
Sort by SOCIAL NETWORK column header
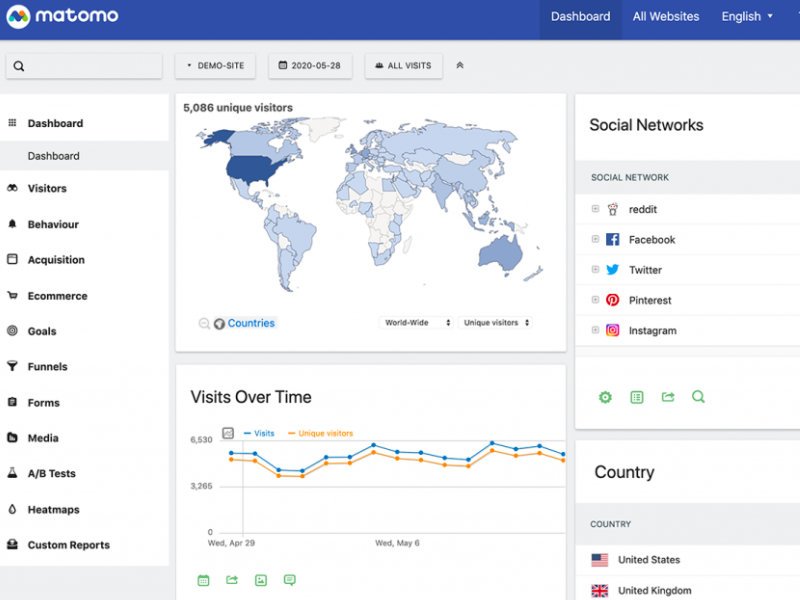(630, 178)
